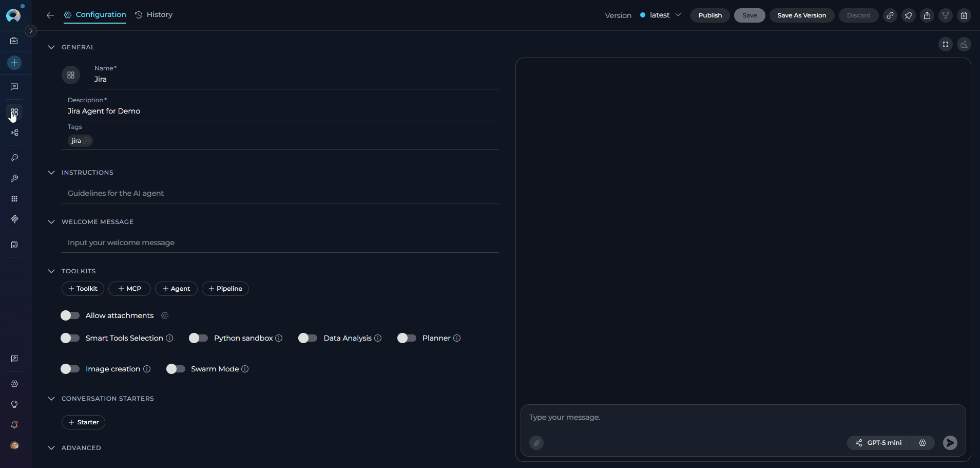
Task: Switch to the History tab
Action: [153, 14]
